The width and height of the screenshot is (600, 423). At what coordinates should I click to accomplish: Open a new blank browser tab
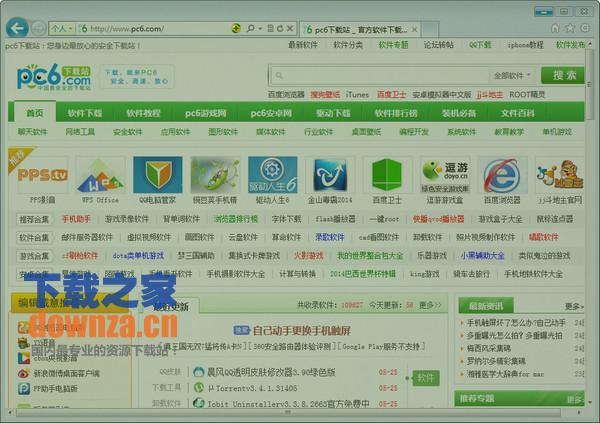[x=430, y=29]
